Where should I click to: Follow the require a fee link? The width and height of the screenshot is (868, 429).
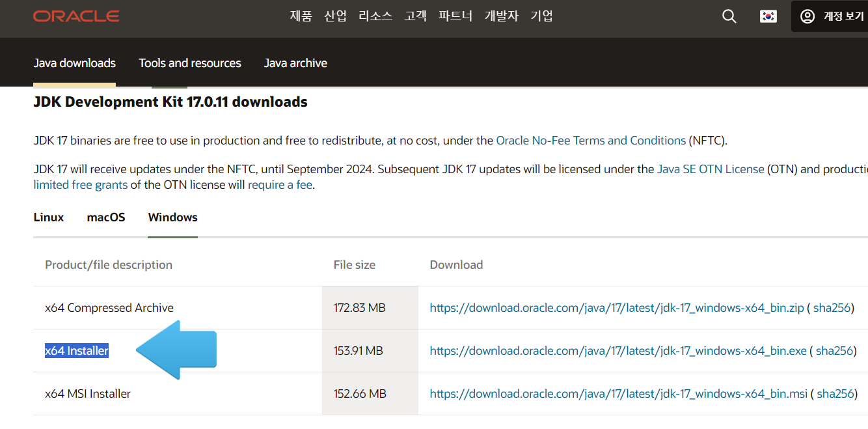tap(280, 185)
